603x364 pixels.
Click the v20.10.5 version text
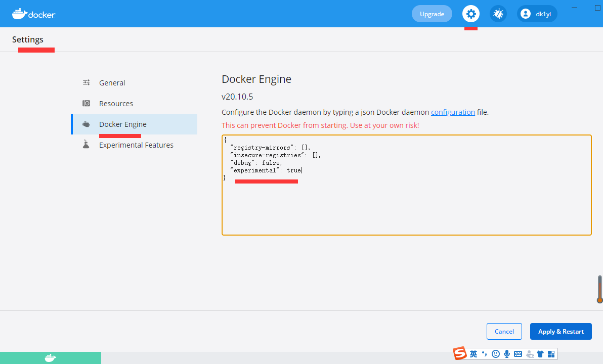point(237,97)
